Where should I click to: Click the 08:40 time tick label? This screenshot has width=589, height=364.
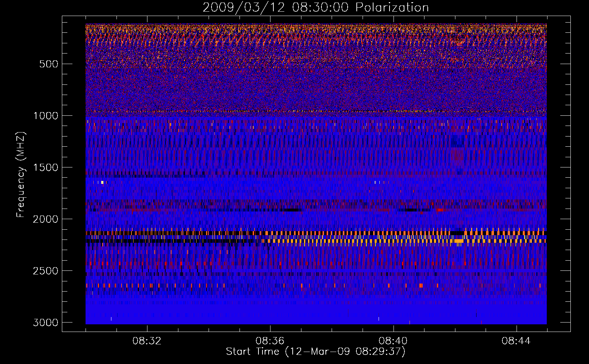pos(393,341)
